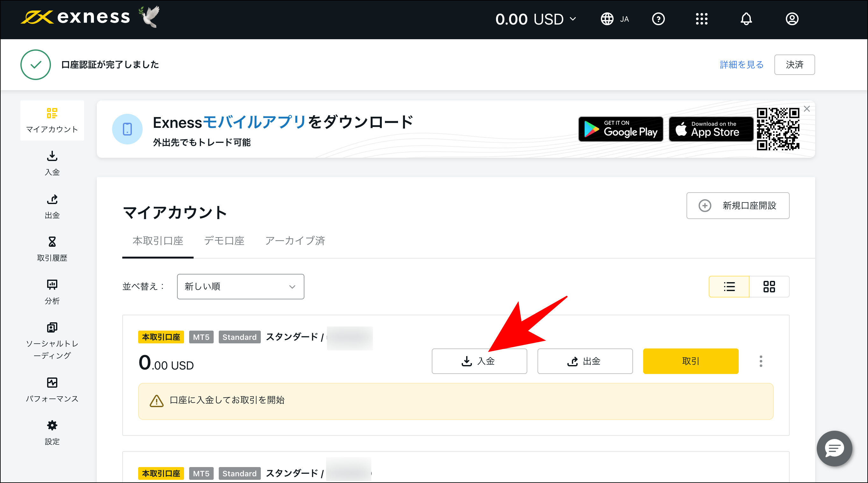Image resolution: width=868 pixels, height=483 pixels.
Task: Open the account card three-dot menu
Action: pyautogui.click(x=761, y=361)
